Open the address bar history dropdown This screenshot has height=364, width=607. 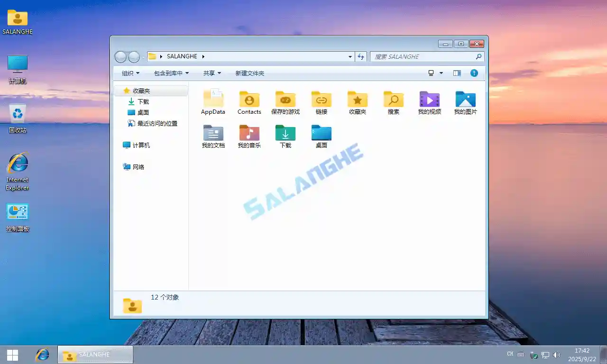[x=350, y=56]
